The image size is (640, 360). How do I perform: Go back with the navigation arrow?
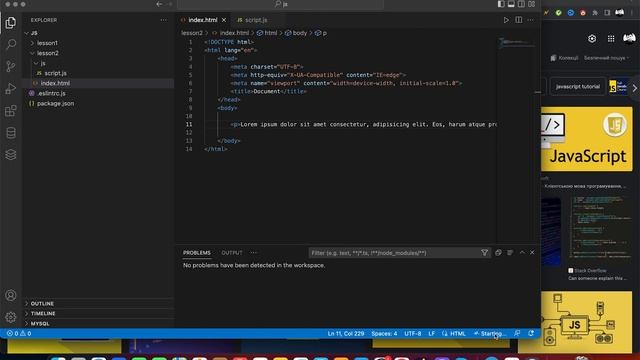(159, 4)
